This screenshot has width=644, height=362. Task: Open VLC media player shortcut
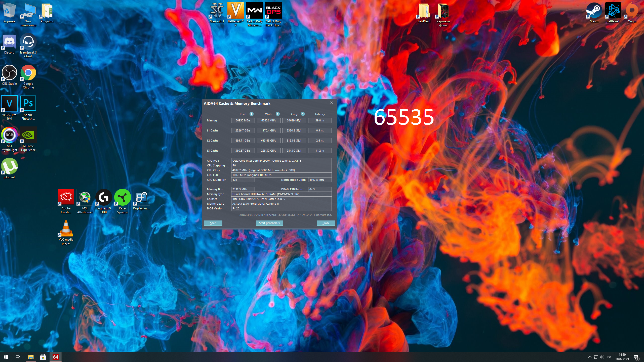click(66, 229)
